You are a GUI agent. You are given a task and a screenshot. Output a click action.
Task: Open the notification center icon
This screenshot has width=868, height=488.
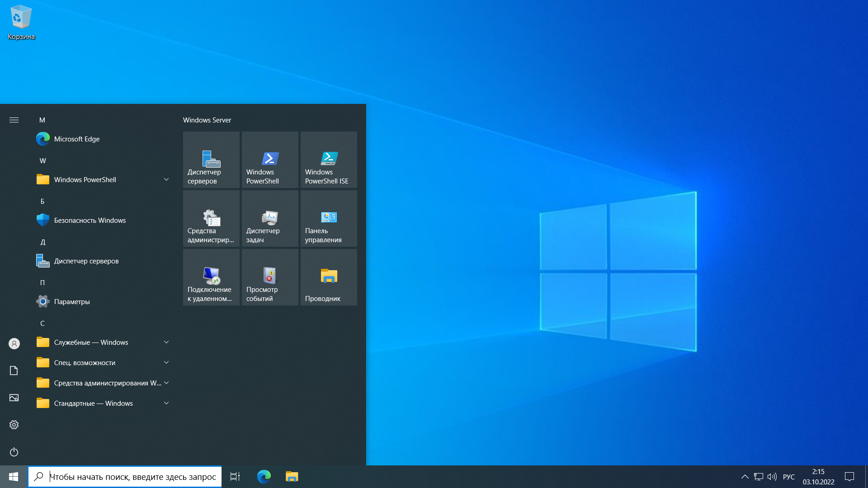(x=849, y=477)
